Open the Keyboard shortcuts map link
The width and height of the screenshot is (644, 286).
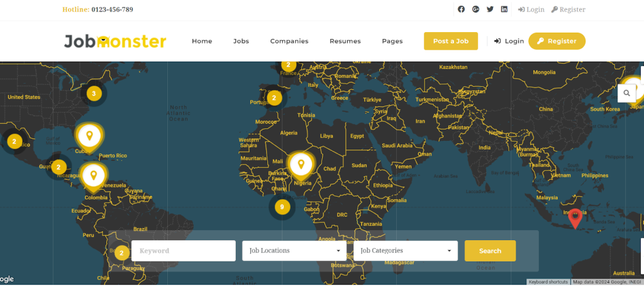(548, 282)
